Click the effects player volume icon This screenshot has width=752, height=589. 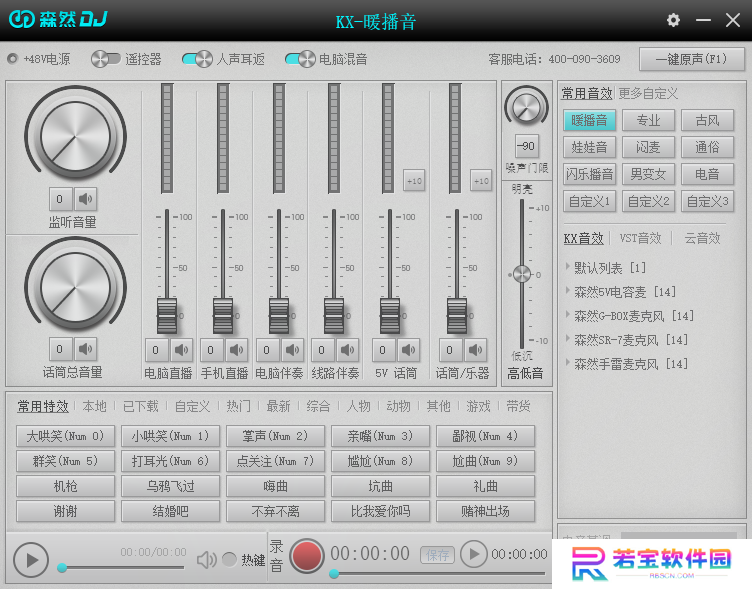(207, 560)
